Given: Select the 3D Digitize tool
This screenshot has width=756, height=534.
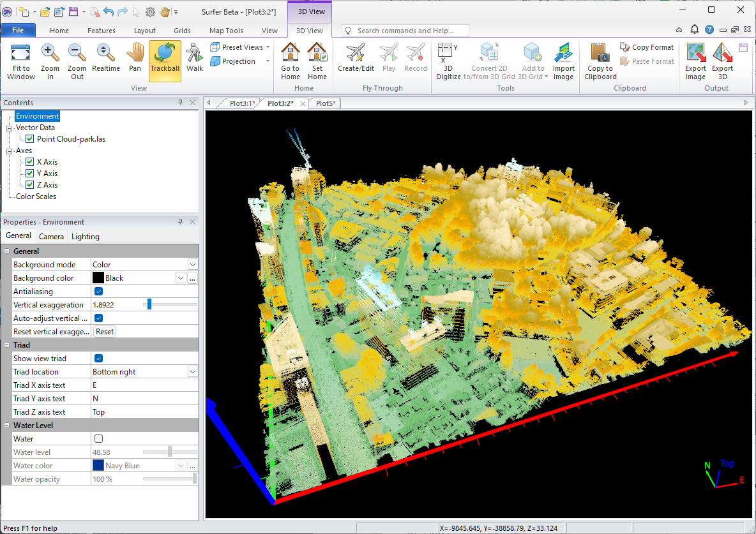Looking at the screenshot, I should [448, 61].
